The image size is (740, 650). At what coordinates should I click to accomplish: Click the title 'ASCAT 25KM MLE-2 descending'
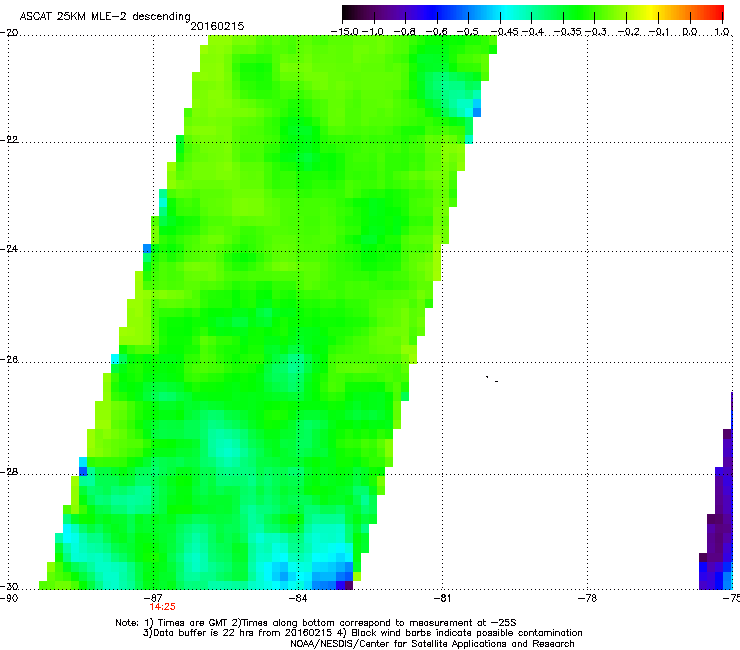pos(105,17)
